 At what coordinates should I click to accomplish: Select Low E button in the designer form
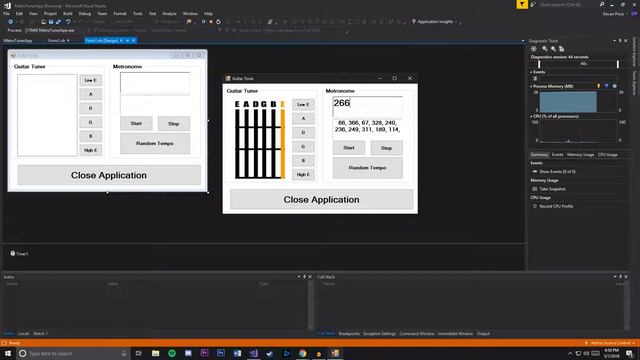pos(91,80)
